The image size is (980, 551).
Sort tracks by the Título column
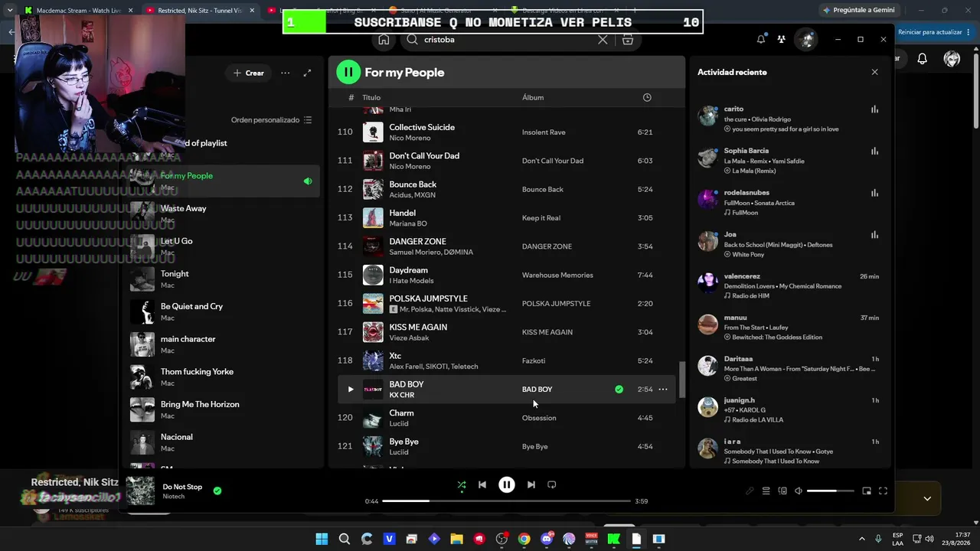click(371, 98)
